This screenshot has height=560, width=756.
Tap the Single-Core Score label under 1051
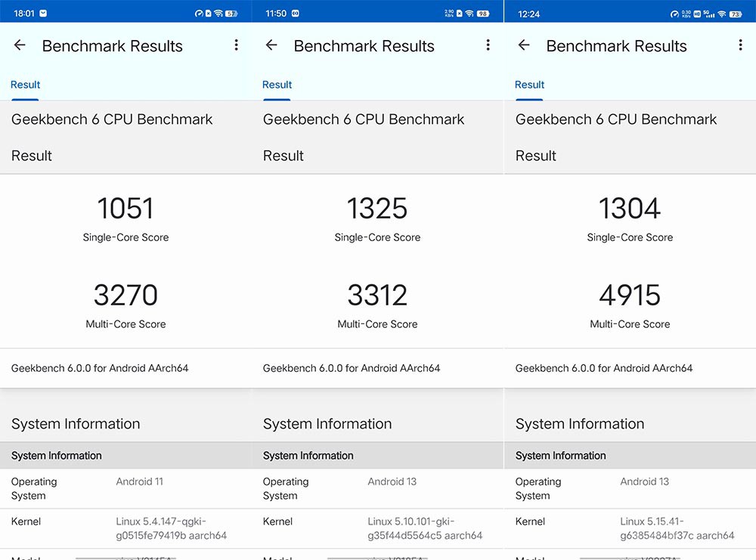(125, 237)
